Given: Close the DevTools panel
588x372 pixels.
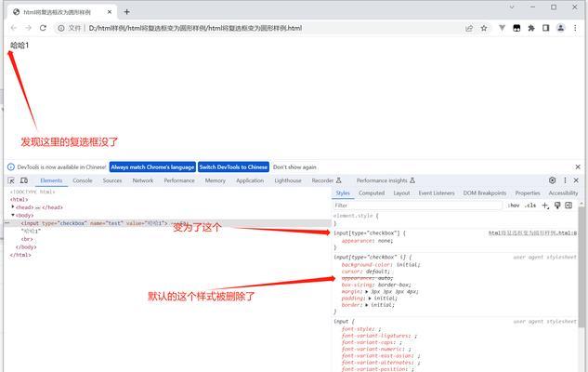Looking at the screenshot, I should pos(576,180).
